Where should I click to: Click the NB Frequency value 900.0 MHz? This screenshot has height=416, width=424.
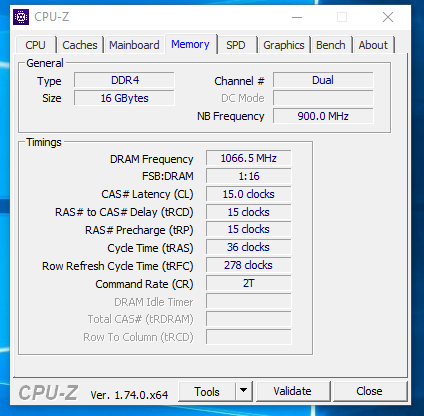[x=323, y=116]
